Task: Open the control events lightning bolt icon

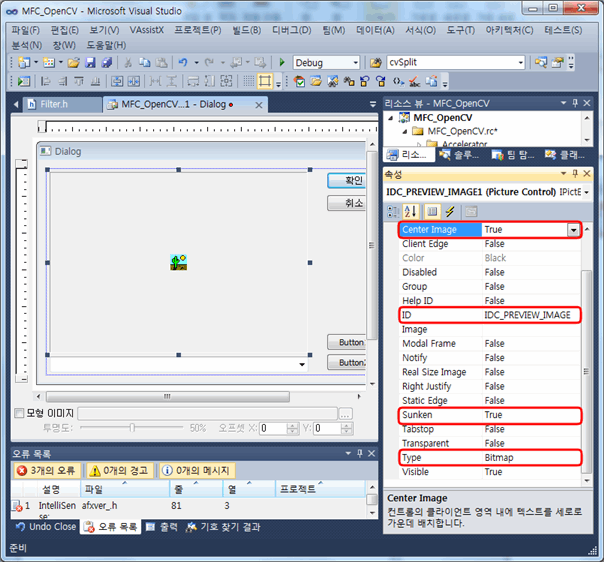Action: (449, 211)
